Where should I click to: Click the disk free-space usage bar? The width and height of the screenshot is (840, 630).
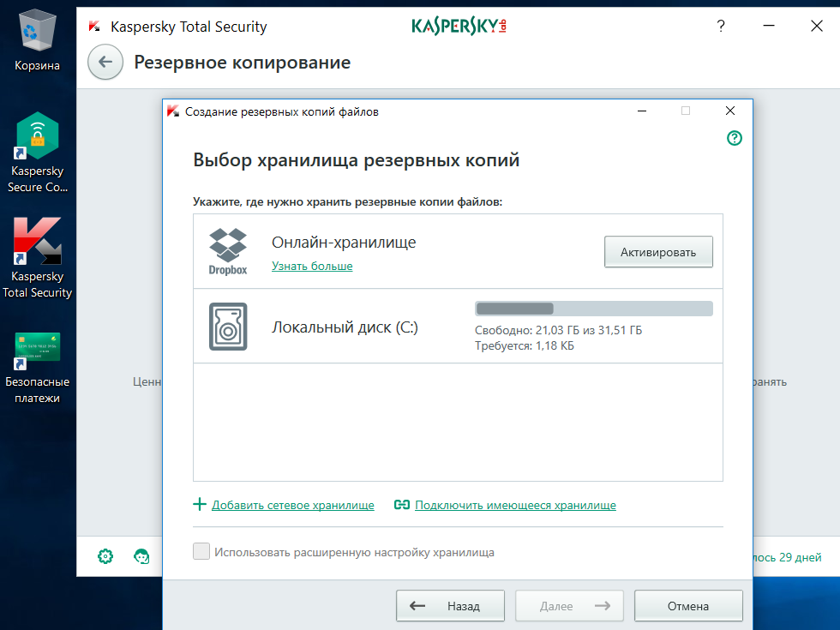[593, 309]
